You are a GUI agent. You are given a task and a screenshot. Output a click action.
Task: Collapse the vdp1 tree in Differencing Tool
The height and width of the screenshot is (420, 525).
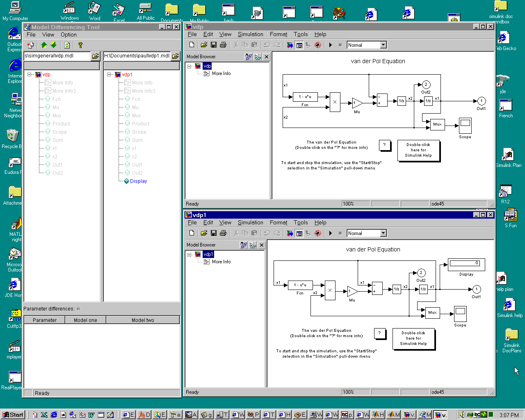click(109, 75)
